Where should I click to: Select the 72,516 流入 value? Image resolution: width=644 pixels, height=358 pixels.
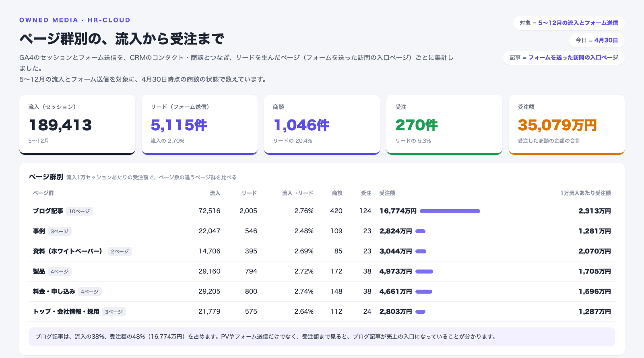(209, 211)
